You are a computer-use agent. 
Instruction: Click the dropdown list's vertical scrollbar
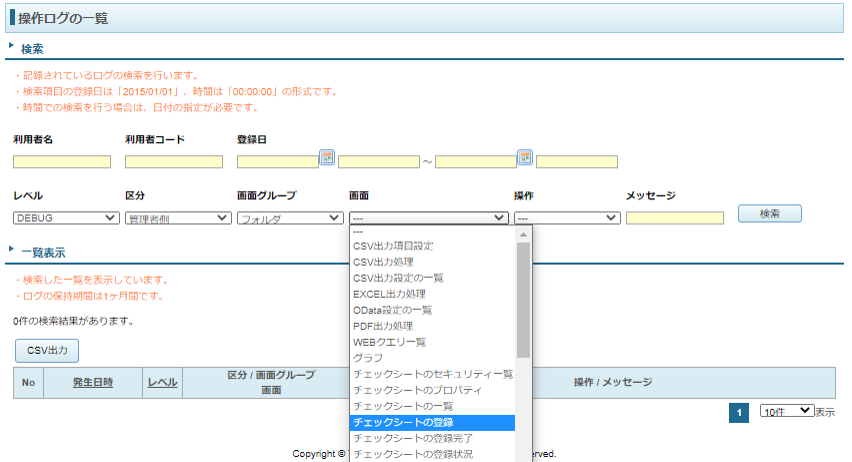point(523,300)
